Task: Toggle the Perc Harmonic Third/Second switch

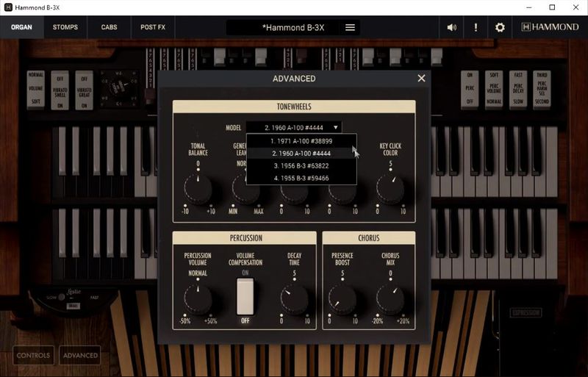Action: tap(542, 89)
